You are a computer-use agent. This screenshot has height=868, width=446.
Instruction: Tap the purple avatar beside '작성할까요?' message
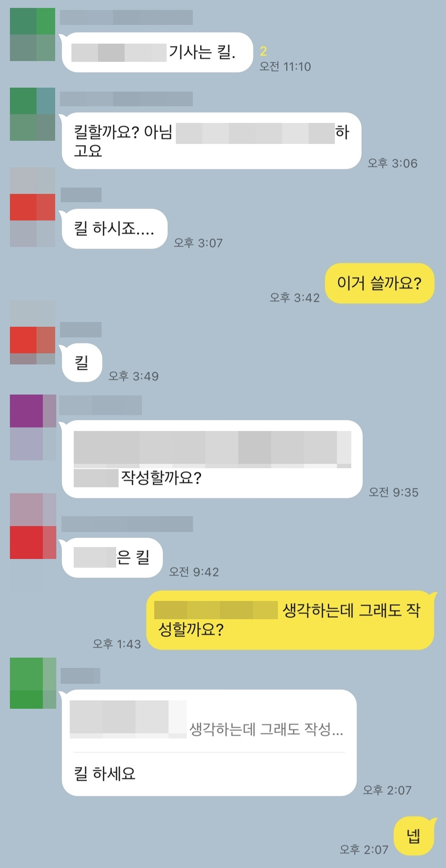(33, 427)
